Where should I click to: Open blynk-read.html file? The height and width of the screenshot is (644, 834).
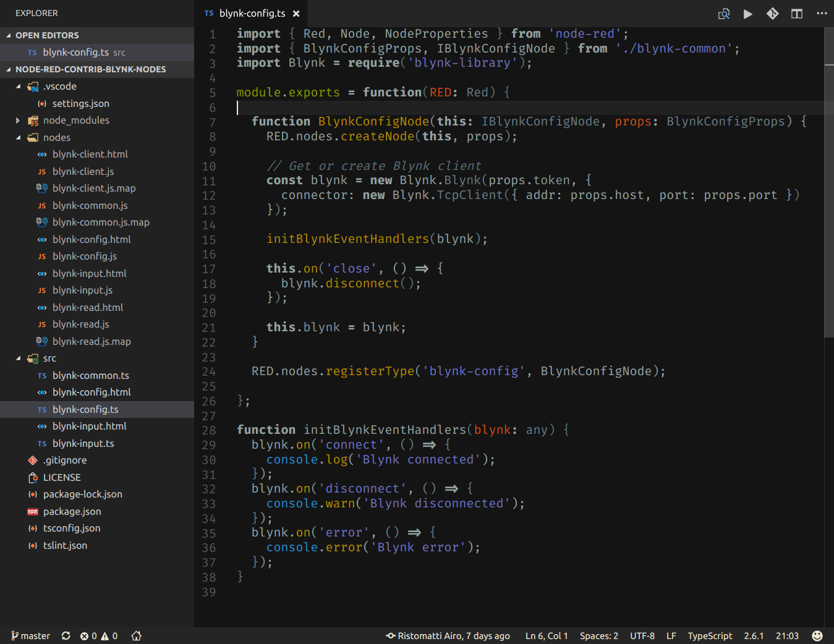pos(97,307)
